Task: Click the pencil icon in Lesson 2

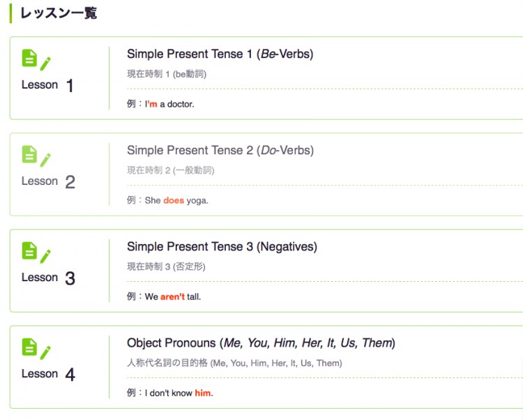Action: [45, 160]
